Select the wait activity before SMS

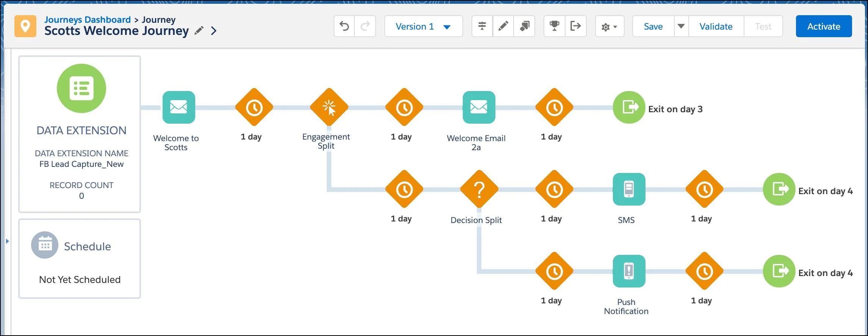554,189
